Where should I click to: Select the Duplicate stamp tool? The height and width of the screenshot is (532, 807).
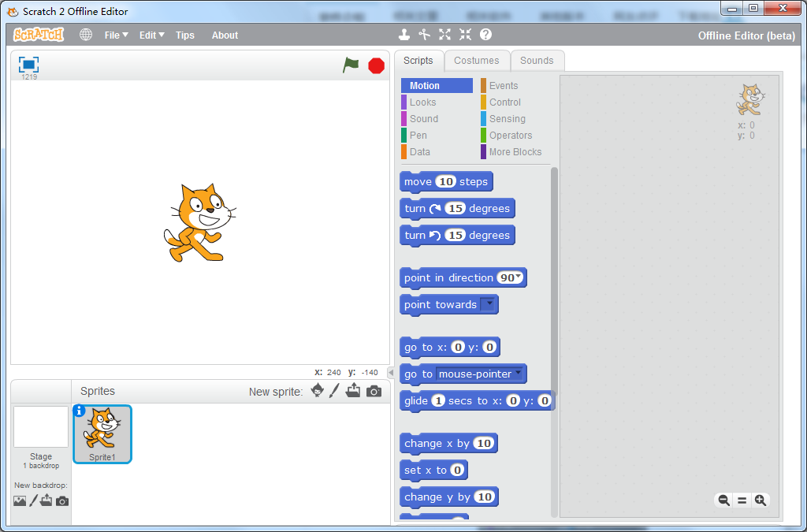404,35
